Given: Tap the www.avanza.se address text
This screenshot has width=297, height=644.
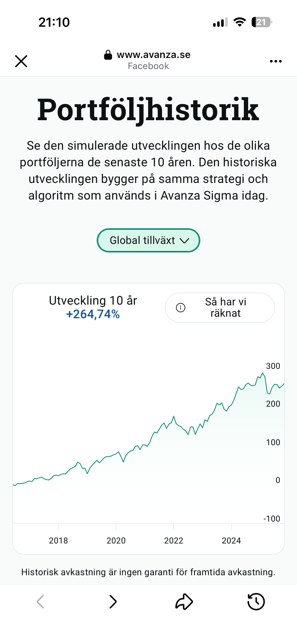Looking at the screenshot, I should (154, 55).
